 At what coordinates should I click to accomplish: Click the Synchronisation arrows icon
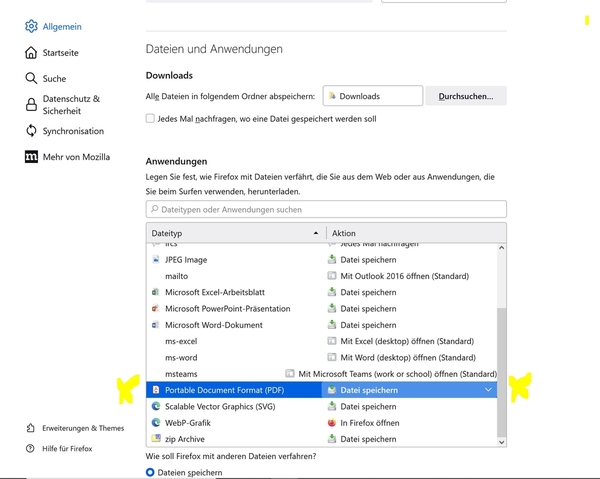[x=31, y=131]
